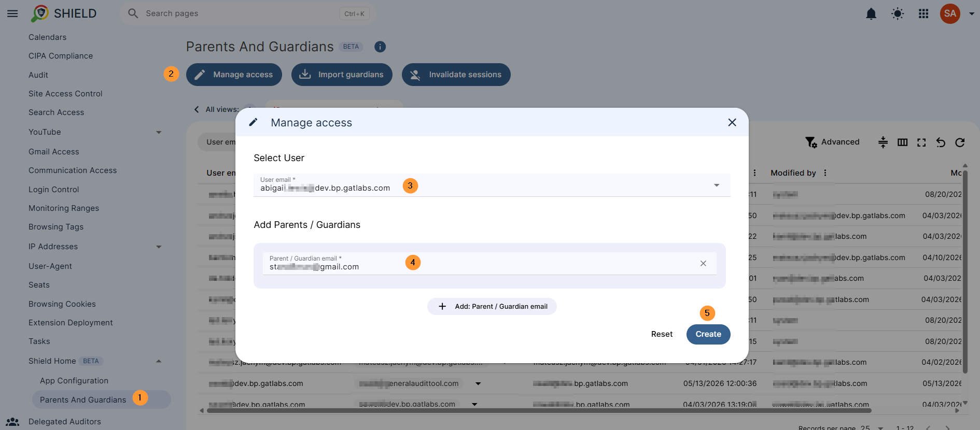This screenshot has width=980, height=430.
Task: Click the table vertical scrollbar
Action: click(965, 272)
